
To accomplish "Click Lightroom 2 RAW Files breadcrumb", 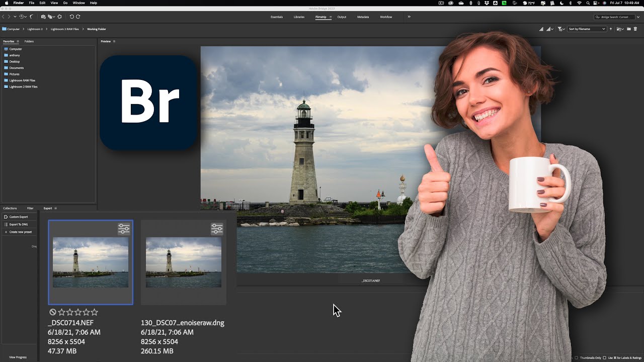I will click(64, 29).
